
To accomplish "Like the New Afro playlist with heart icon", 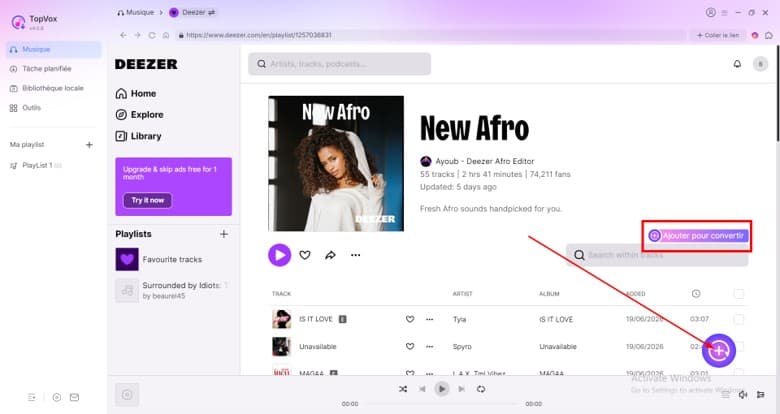I will coord(305,255).
